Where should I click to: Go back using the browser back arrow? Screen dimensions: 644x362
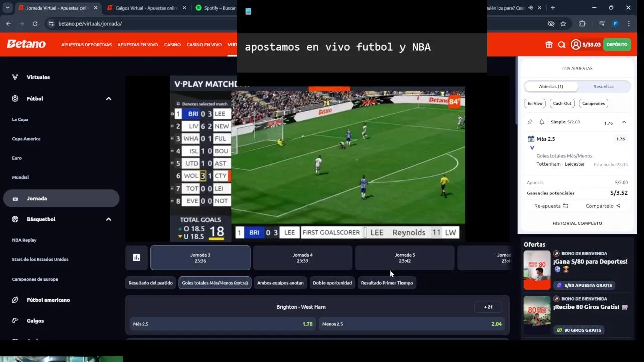(8, 24)
